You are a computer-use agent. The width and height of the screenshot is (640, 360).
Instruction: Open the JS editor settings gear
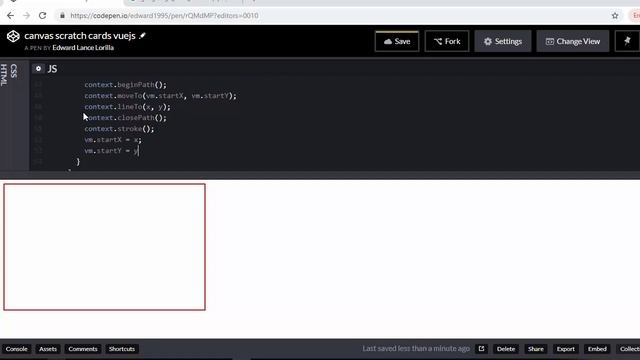38,69
